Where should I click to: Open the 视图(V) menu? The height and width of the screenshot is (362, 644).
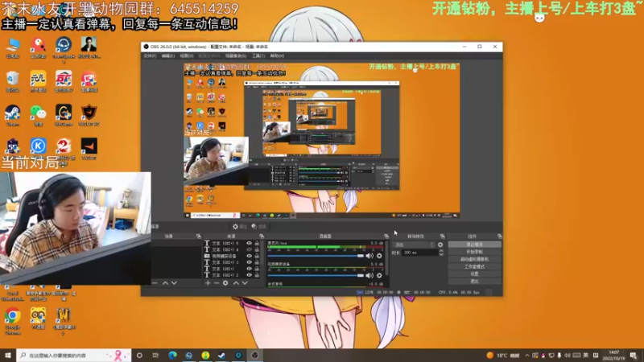(187, 56)
